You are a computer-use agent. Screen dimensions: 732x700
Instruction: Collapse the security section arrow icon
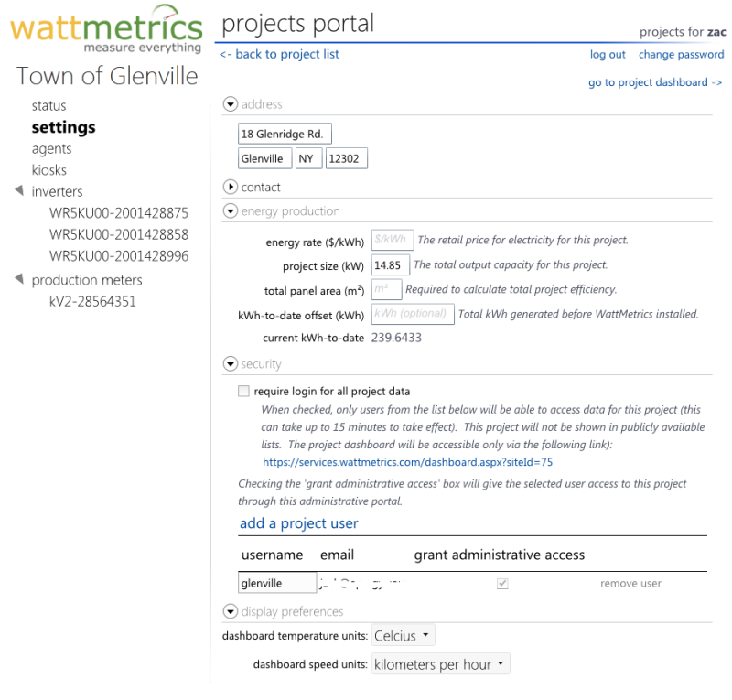[x=231, y=363]
